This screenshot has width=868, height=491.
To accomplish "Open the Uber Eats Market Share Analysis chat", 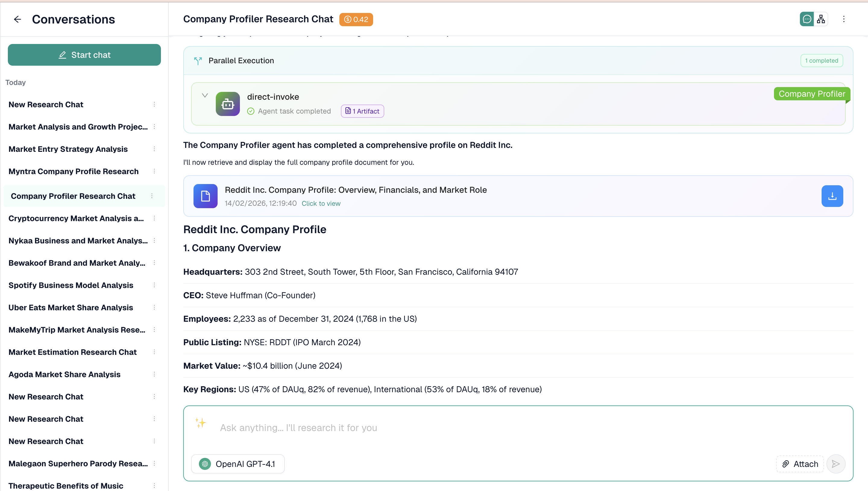I will pyautogui.click(x=71, y=307).
